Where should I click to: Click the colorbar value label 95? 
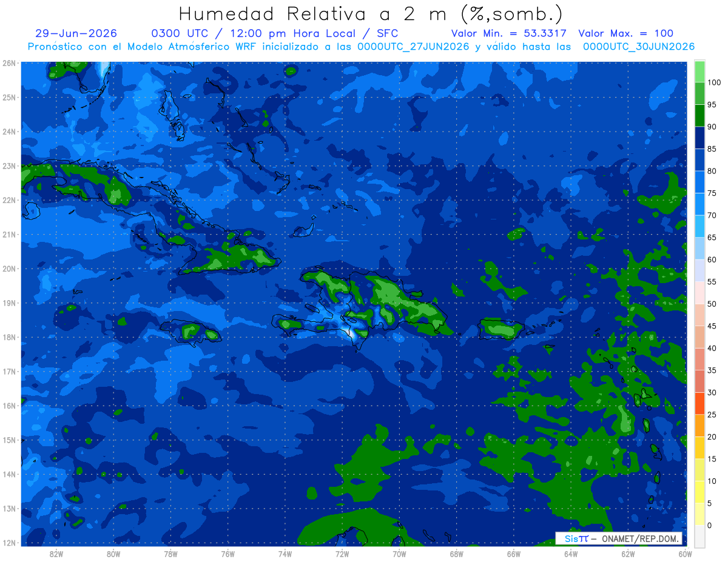[x=712, y=104]
